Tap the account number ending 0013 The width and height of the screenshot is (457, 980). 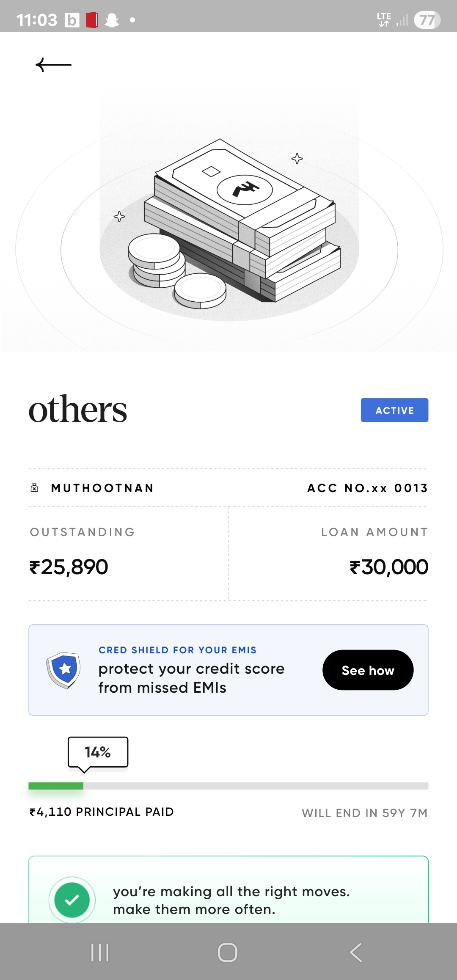pos(367,488)
